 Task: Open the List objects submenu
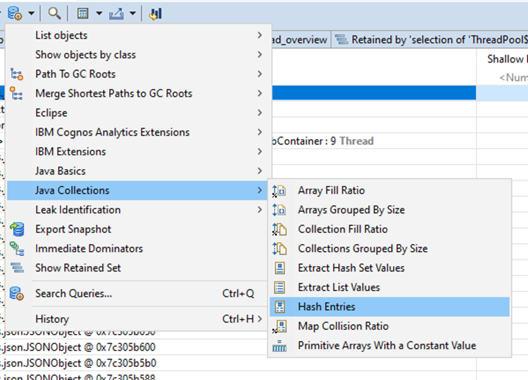[137, 35]
